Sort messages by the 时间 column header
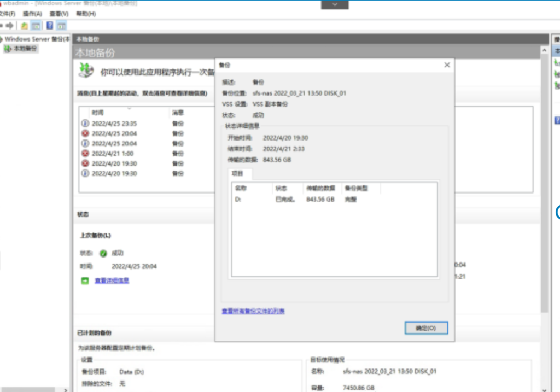This screenshot has width=560, height=392. click(x=97, y=113)
